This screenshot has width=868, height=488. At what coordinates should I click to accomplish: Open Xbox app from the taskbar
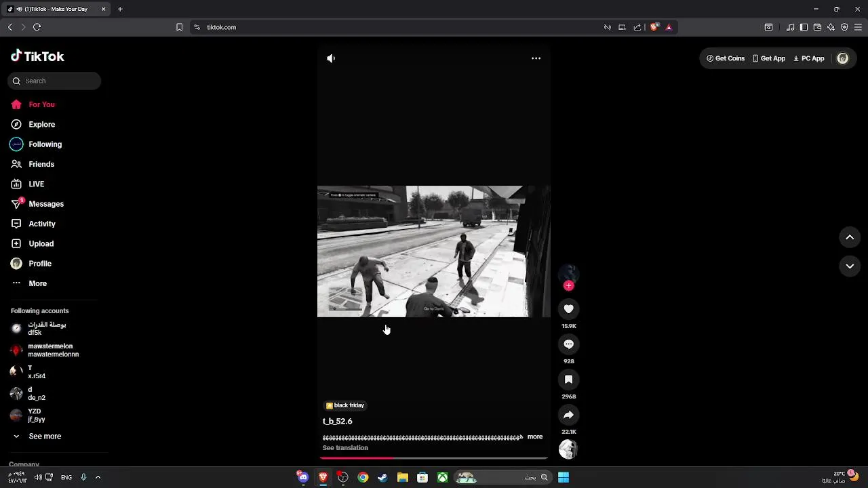442,478
